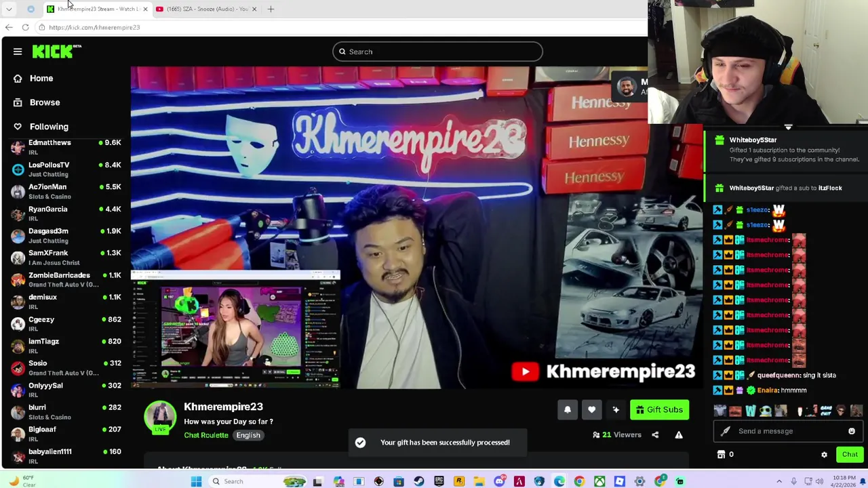This screenshot has width=868, height=488.
Task: Open Epic Games Launcher from taskbar
Action: [x=439, y=481]
